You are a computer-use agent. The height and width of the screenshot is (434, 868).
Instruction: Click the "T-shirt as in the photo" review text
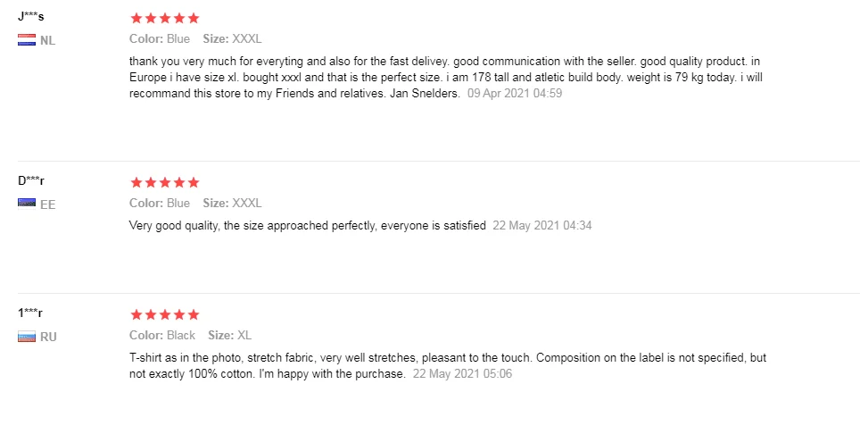click(x=446, y=358)
